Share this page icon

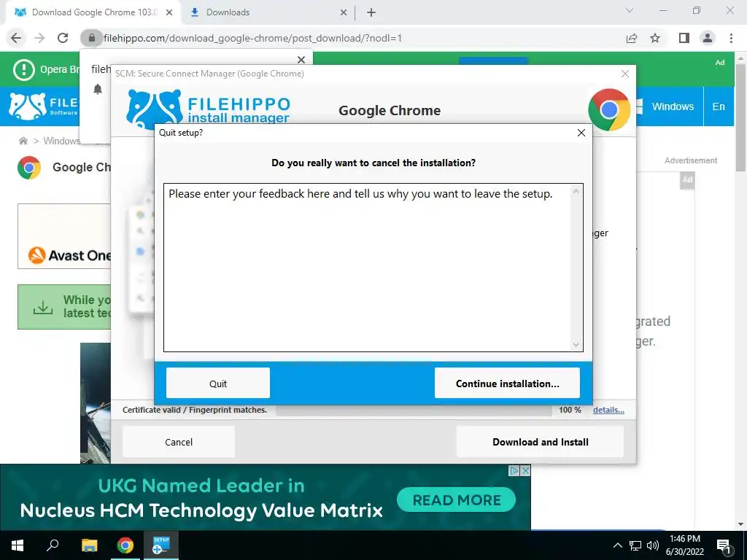point(632,38)
